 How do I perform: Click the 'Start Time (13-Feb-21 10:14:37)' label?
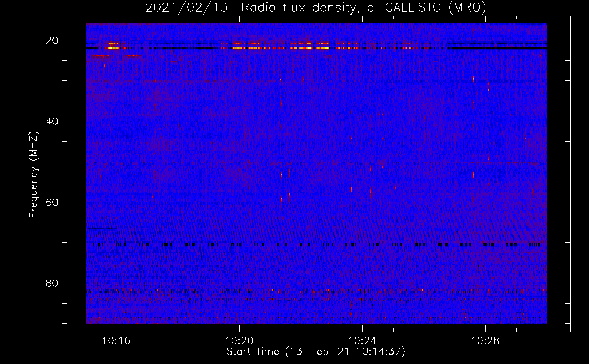click(316, 352)
